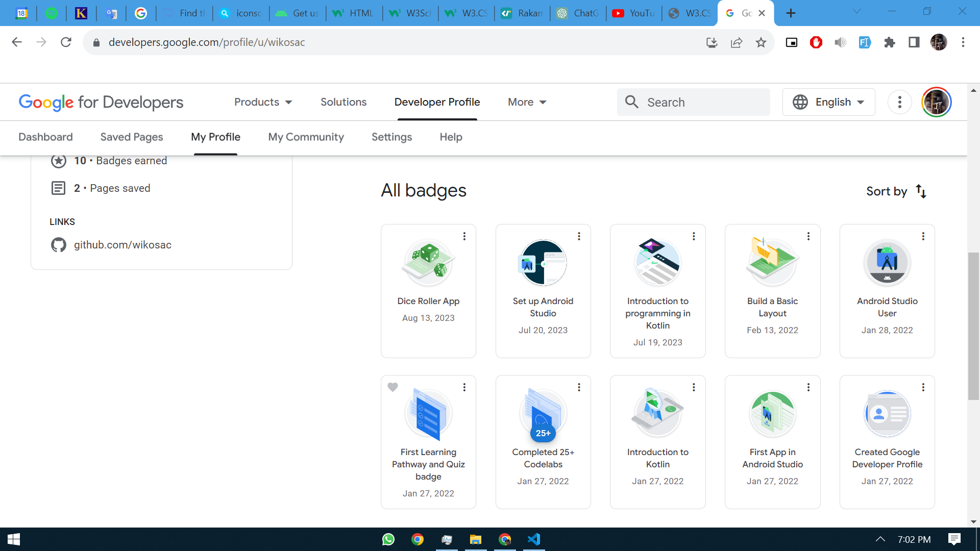Open the Saved Pages tab
980x551 pixels.
point(132,137)
